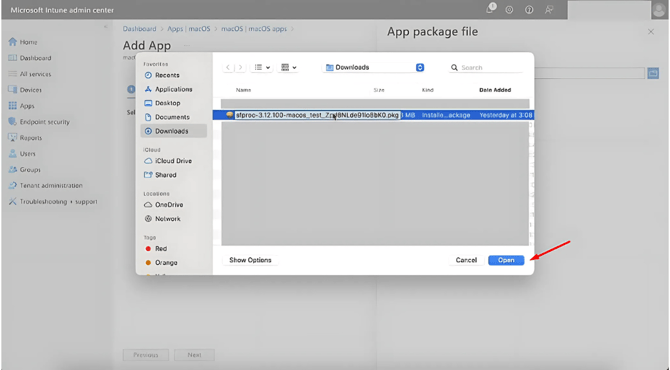Click Previous button in Add App
This screenshot has width=670, height=370.
[146, 355]
